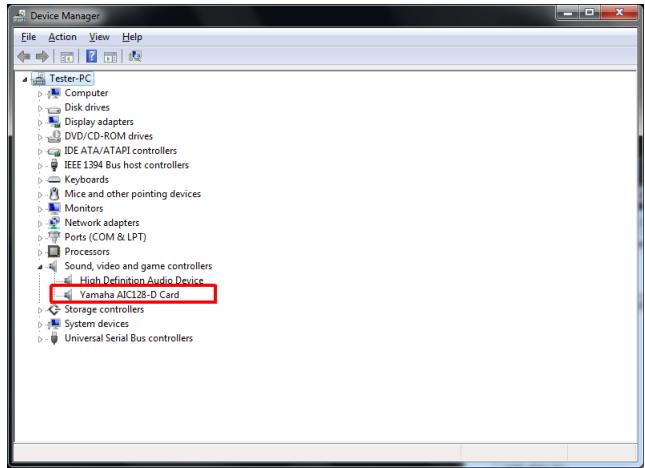Click the Sound, video and game controllers icon

[x=53, y=266]
